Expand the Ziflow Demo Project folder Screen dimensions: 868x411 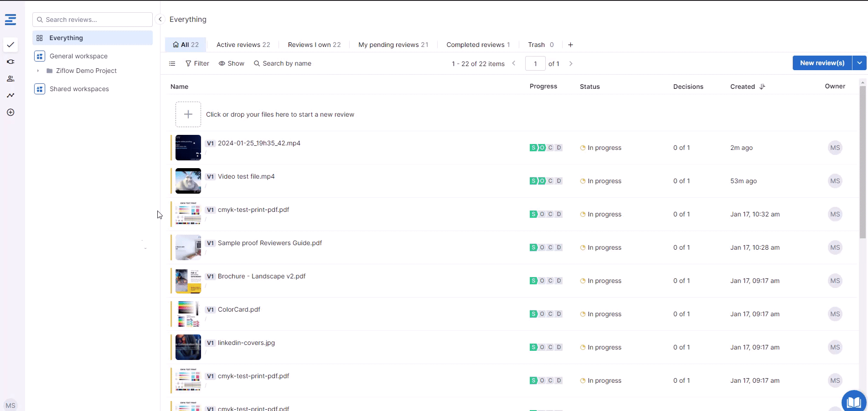[38, 71]
